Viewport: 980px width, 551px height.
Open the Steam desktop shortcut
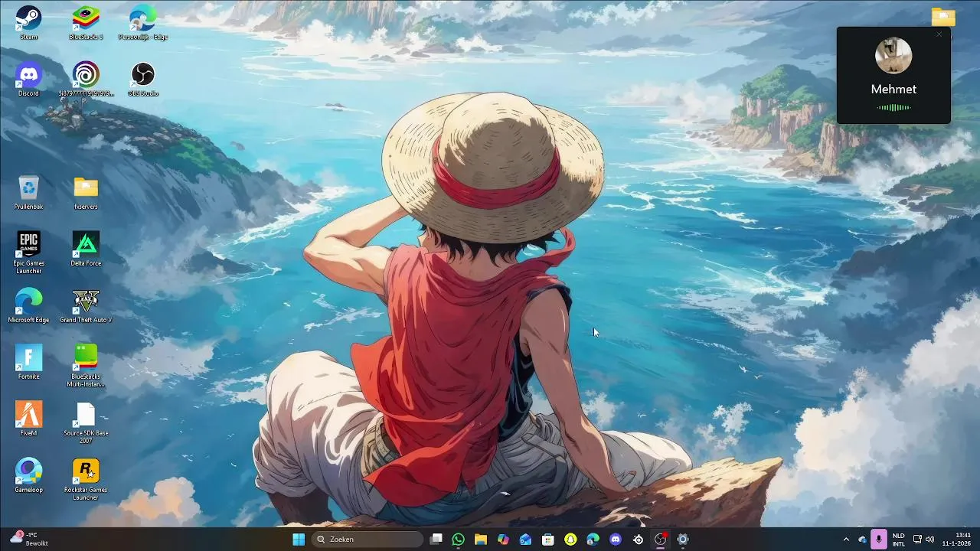coord(28,23)
